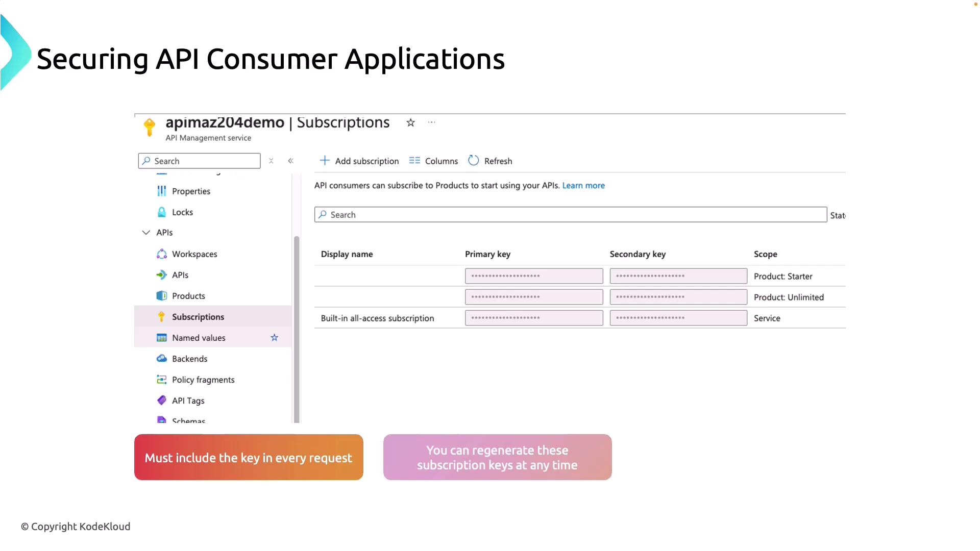
Task: Click the sidebar vertical scrollbar
Action: [x=297, y=327]
